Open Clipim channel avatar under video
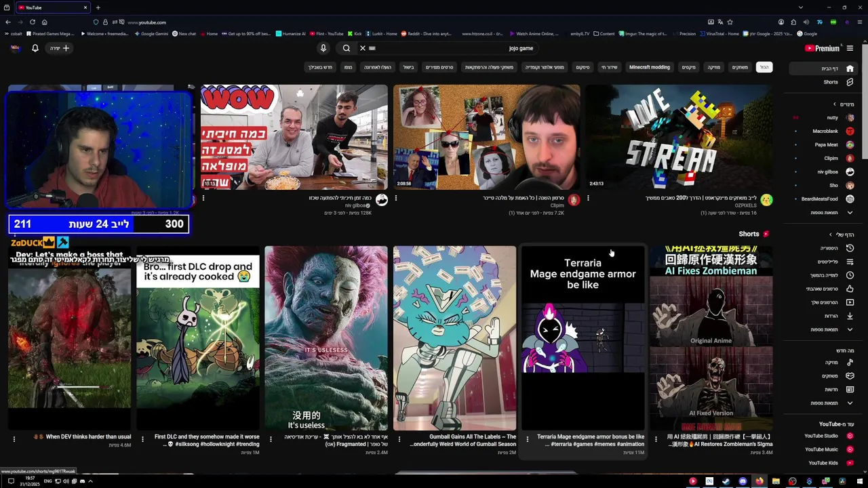 (574, 200)
